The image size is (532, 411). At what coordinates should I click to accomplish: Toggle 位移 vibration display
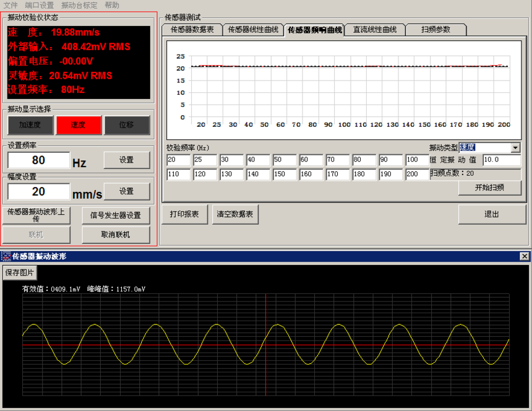pyautogui.click(x=127, y=125)
